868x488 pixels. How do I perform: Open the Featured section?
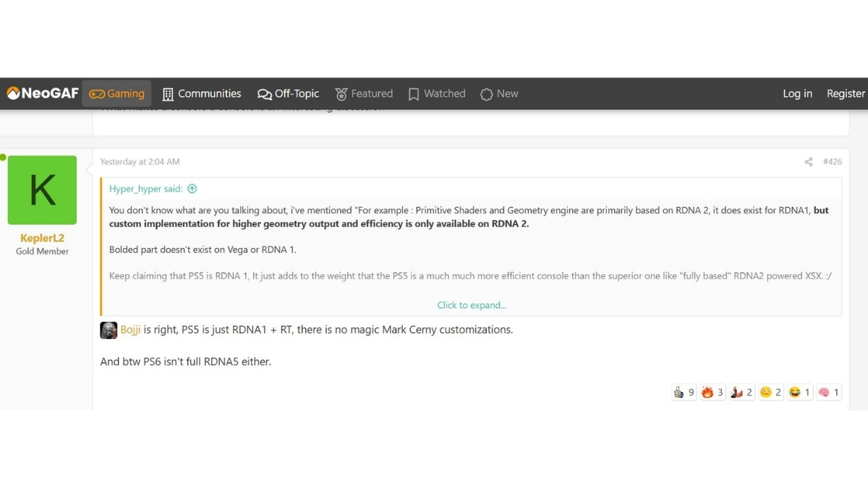pos(364,93)
